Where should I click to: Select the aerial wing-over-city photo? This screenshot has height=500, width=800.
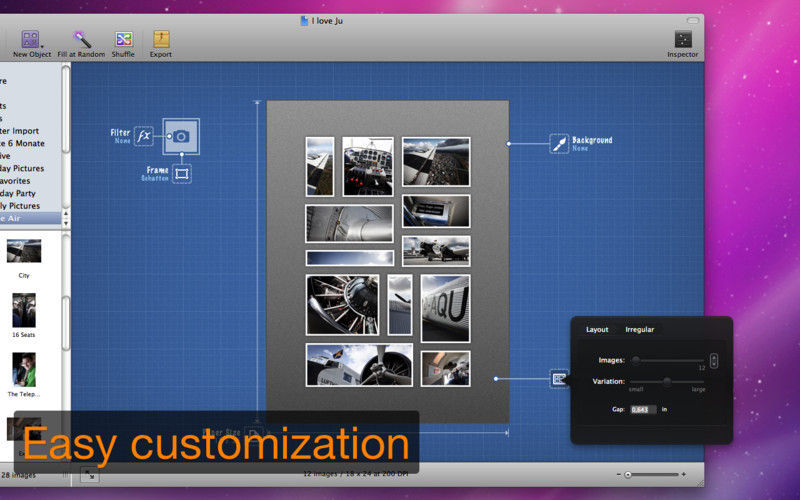point(436,161)
